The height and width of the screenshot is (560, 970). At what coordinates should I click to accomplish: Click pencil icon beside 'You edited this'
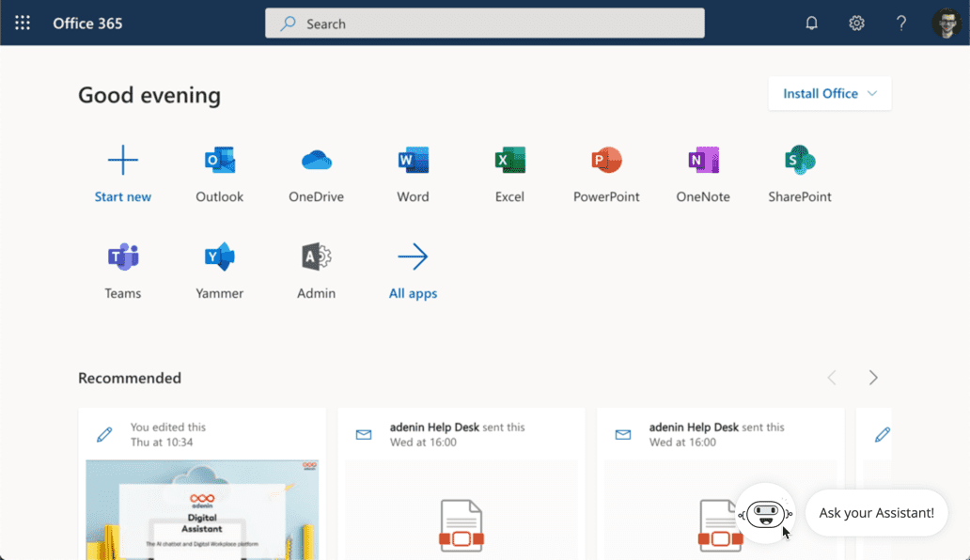click(x=104, y=434)
